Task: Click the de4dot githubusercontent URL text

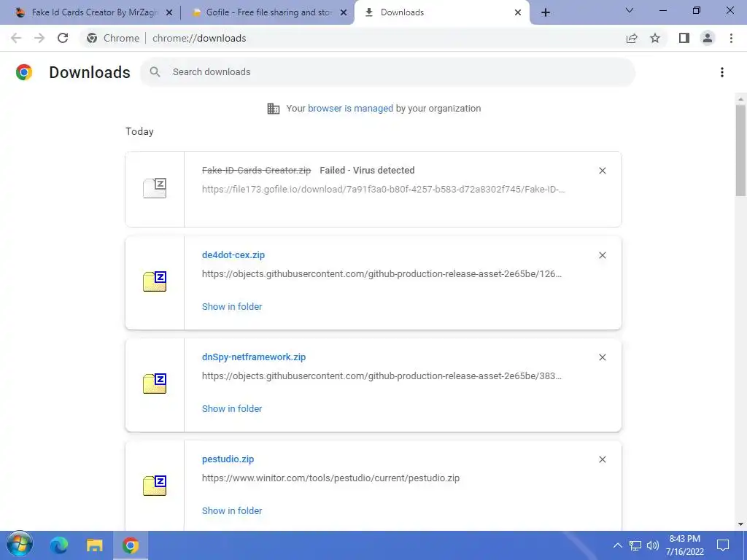Action: 382,274
